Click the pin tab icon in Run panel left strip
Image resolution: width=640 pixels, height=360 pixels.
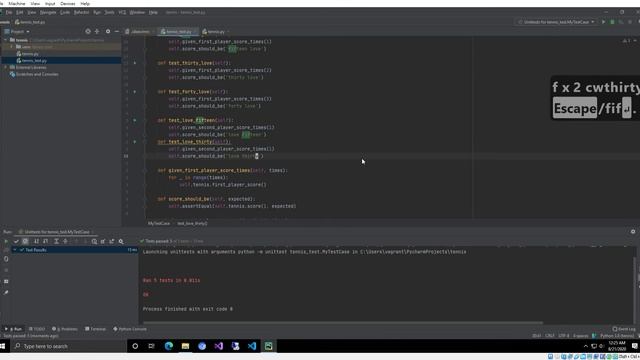(6, 292)
